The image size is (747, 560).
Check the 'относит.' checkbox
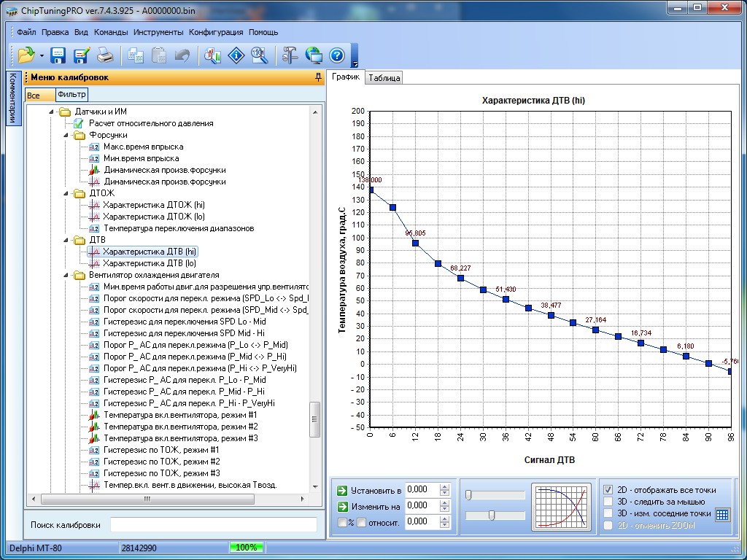361,522
